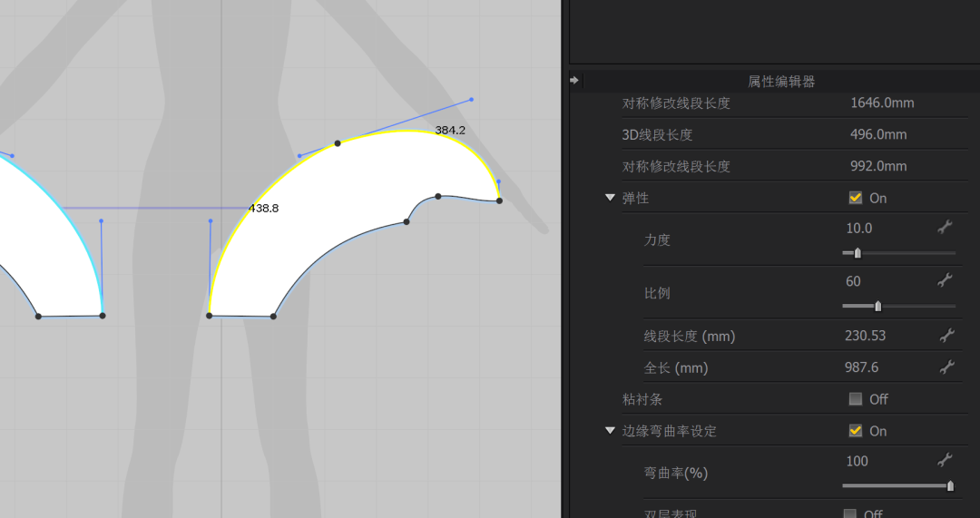Adjust the 比例 slider handle
980x518 pixels.
tap(878, 307)
